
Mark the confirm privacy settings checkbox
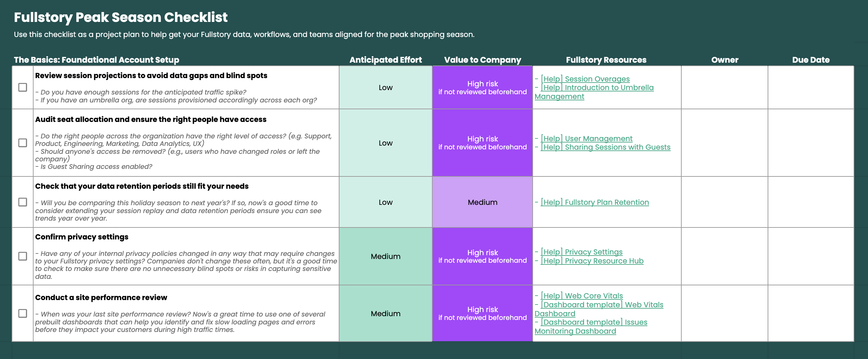click(23, 256)
